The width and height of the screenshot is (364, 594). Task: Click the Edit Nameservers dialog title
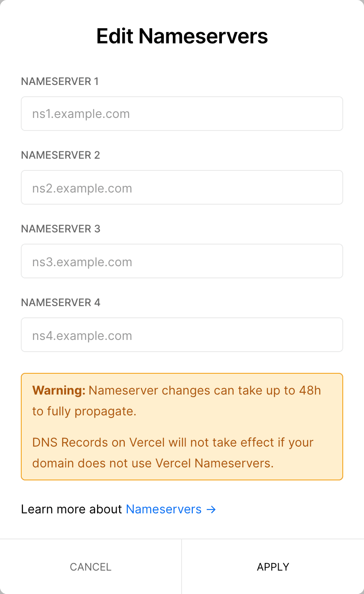pyautogui.click(x=182, y=36)
